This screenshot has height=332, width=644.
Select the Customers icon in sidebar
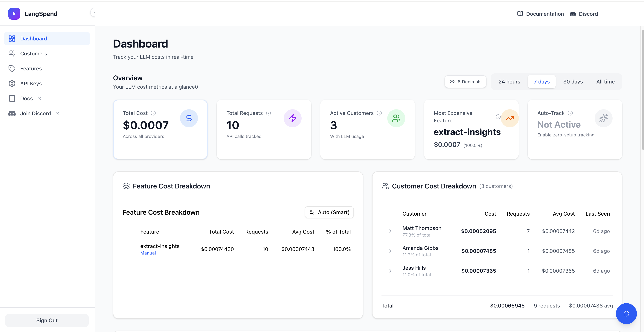[x=12, y=53]
